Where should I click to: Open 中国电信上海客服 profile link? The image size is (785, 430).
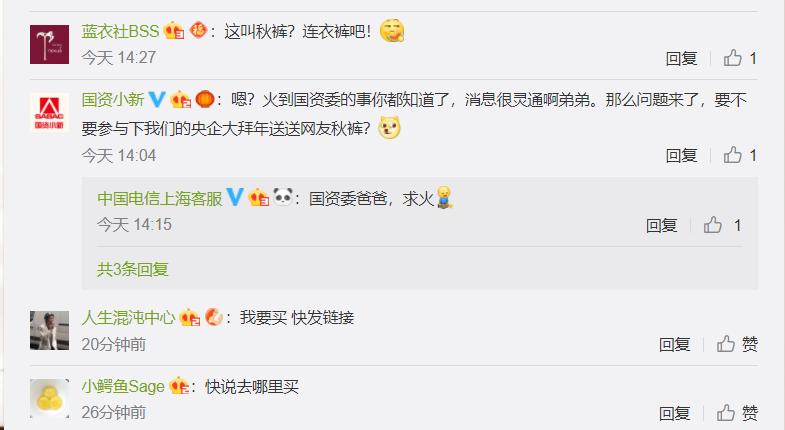[160, 198]
